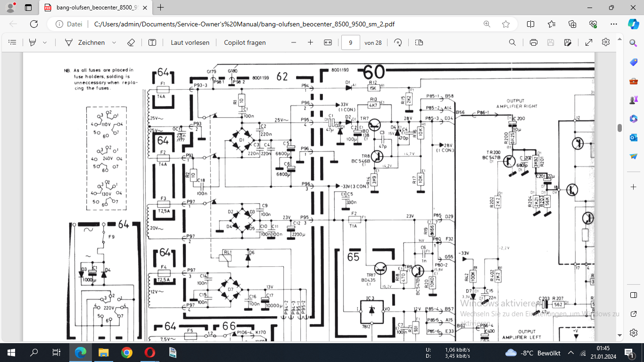Open browser essentials heart icon
This screenshot has width=644, height=362.
click(593, 24)
